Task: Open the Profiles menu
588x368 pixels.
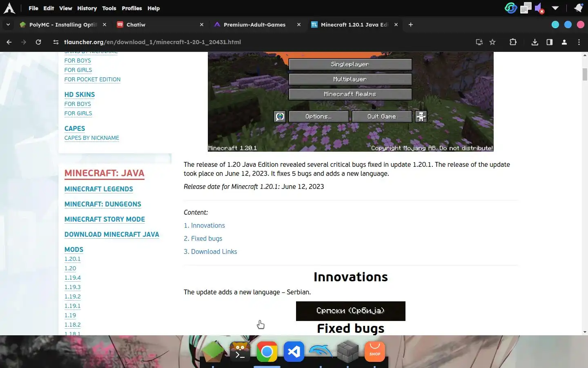Action: (x=132, y=8)
